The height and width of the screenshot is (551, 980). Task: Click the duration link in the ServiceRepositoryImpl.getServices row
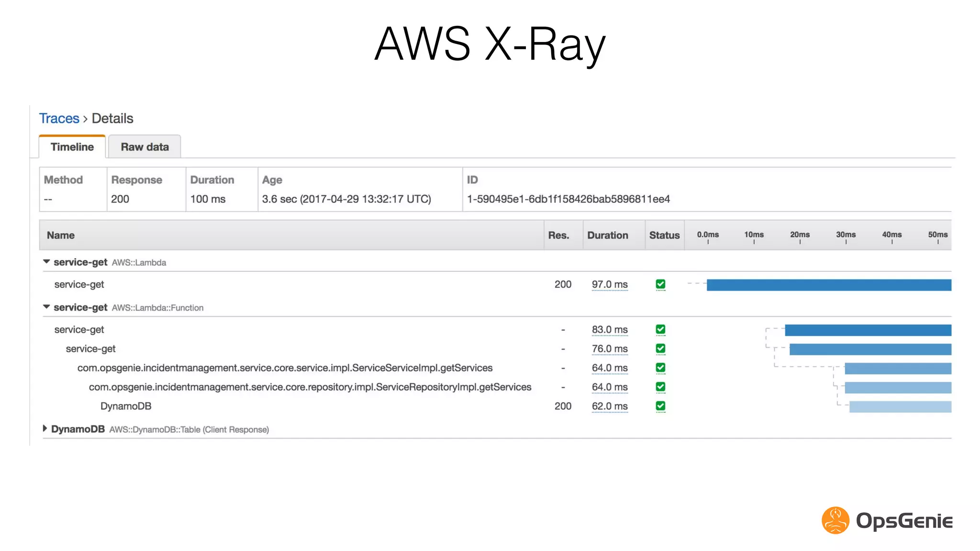610,387
